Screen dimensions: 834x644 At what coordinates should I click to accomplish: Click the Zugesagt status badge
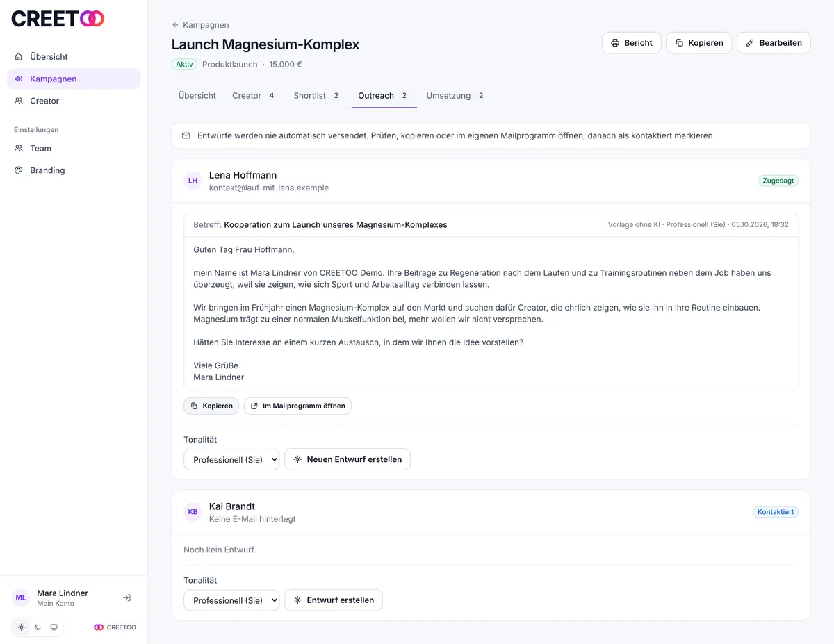(x=778, y=181)
